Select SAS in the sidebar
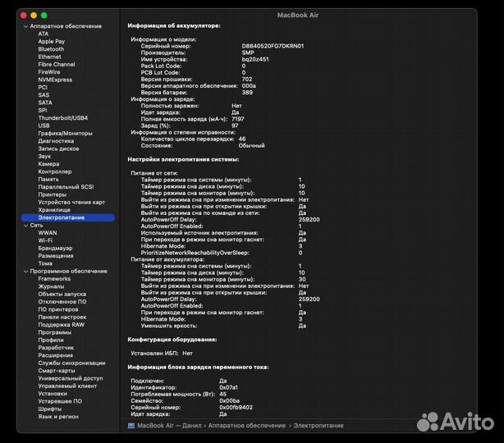 tap(44, 95)
